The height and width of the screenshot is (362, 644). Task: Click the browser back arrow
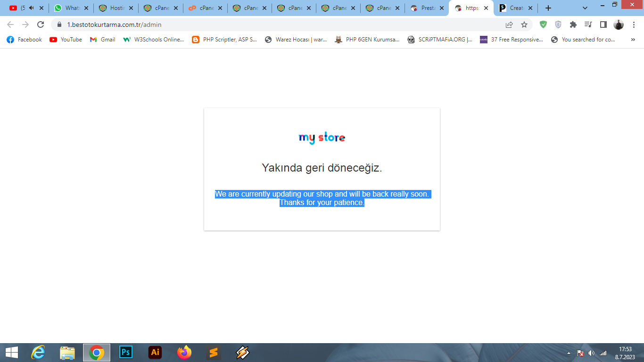click(x=10, y=25)
